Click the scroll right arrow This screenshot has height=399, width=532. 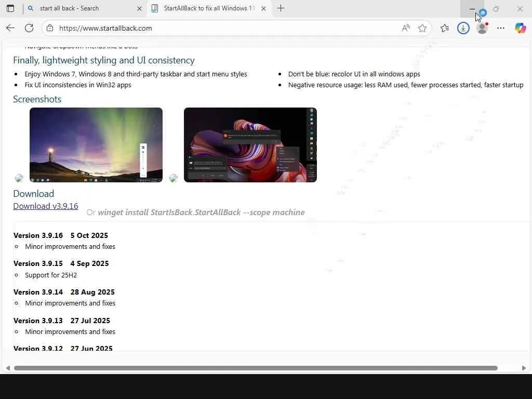point(524,368)
